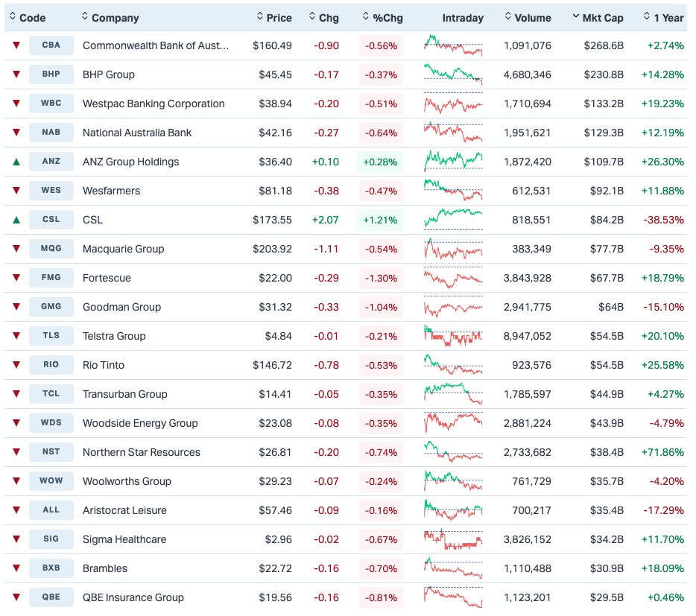Sort by Mkt Cap column header

click(598, 18)
